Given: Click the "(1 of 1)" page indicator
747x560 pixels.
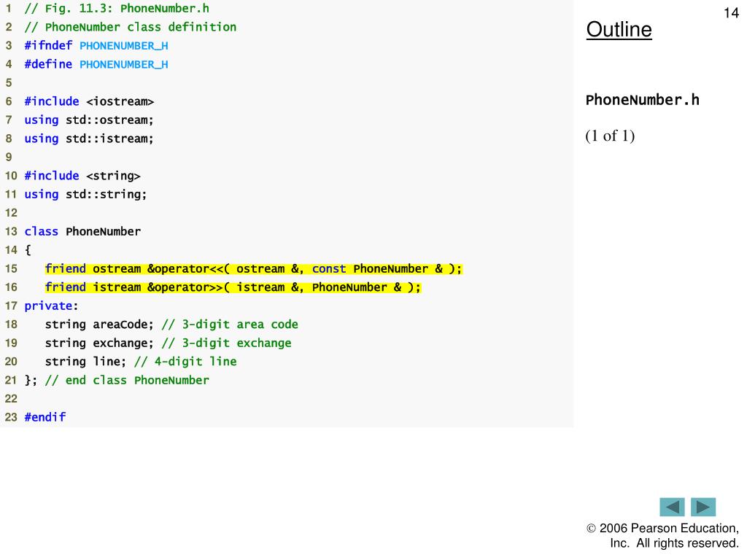Looking at the screenshot, I should pyautogui.click(x=610, y=136).
